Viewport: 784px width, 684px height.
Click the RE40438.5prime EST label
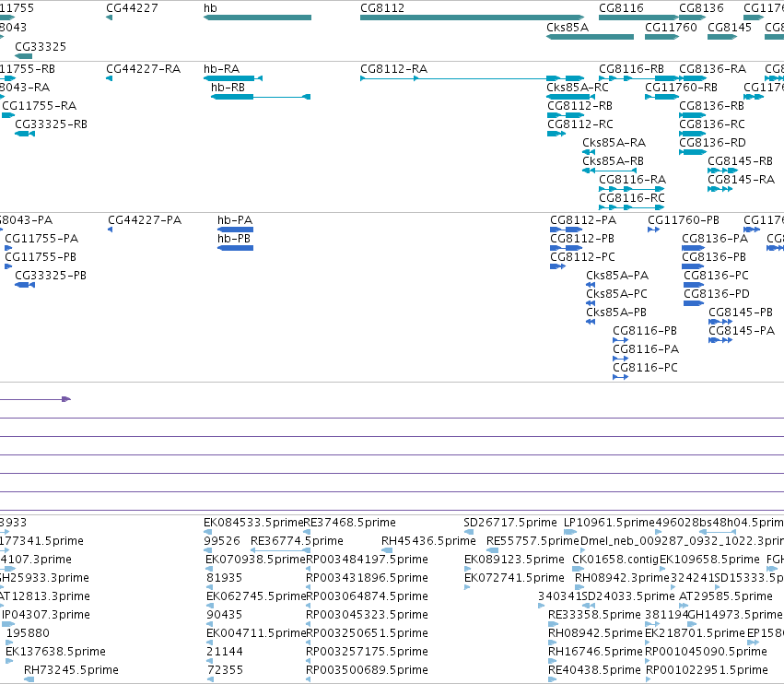(594, 670)
